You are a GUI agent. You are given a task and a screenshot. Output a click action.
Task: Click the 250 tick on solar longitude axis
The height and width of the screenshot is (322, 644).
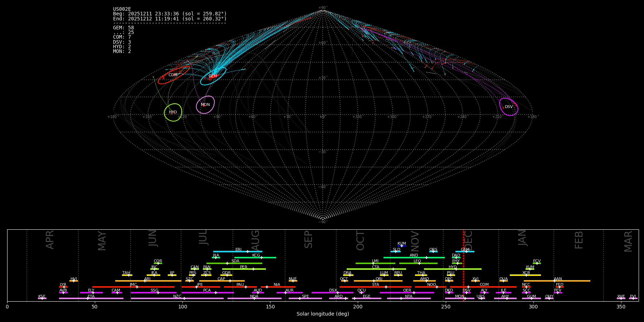(x=445, y=307)
